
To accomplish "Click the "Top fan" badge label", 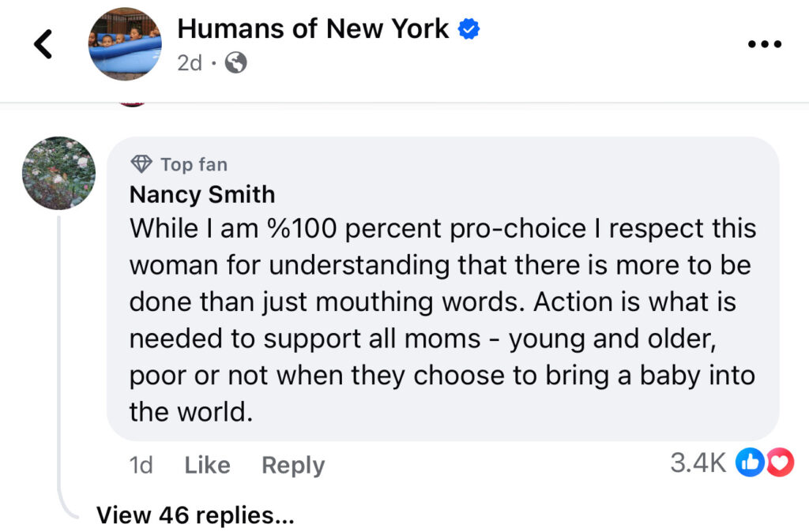I will 194,164.
